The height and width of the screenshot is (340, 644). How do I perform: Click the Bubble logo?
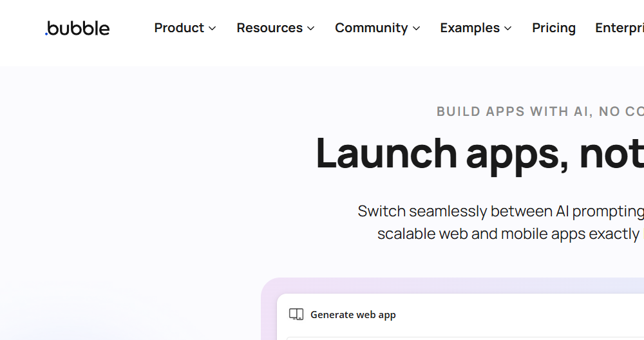click(x=77, y=28)
